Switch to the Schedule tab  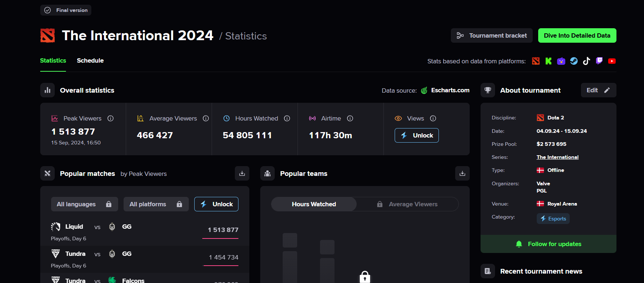click(90, 60)
